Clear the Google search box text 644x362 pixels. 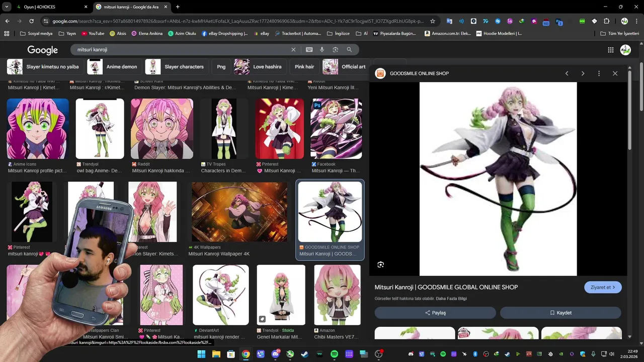tap(293, 50)
